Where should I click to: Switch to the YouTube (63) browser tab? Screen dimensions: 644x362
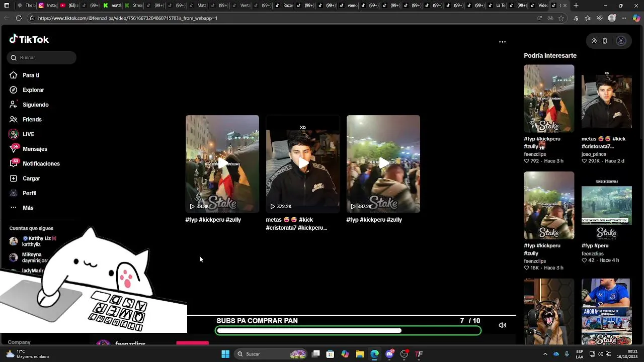[68, 6]
